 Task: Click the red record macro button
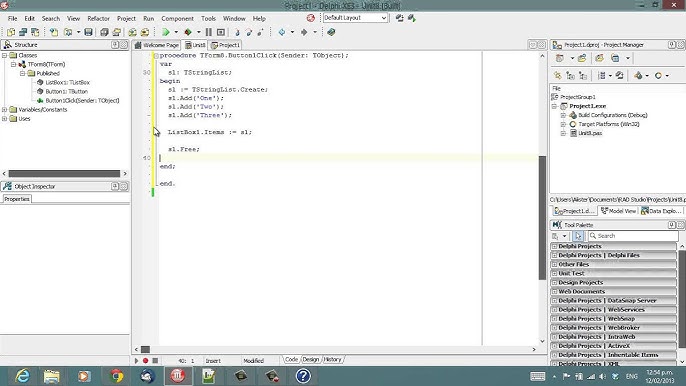pos(145,361)
